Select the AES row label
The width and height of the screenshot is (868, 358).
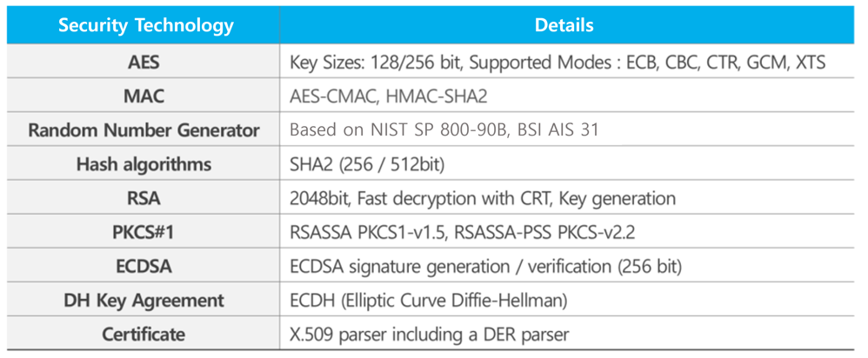[x=144, y=63]
